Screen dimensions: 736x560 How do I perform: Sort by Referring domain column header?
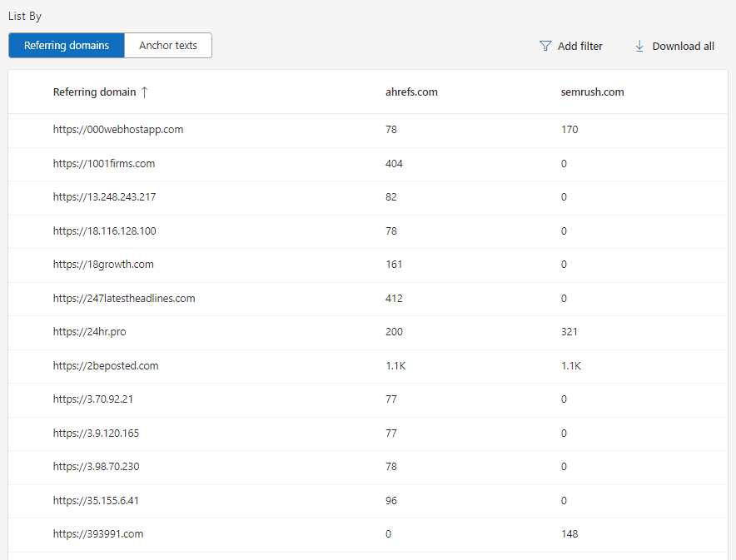click(x=94, y=92)
